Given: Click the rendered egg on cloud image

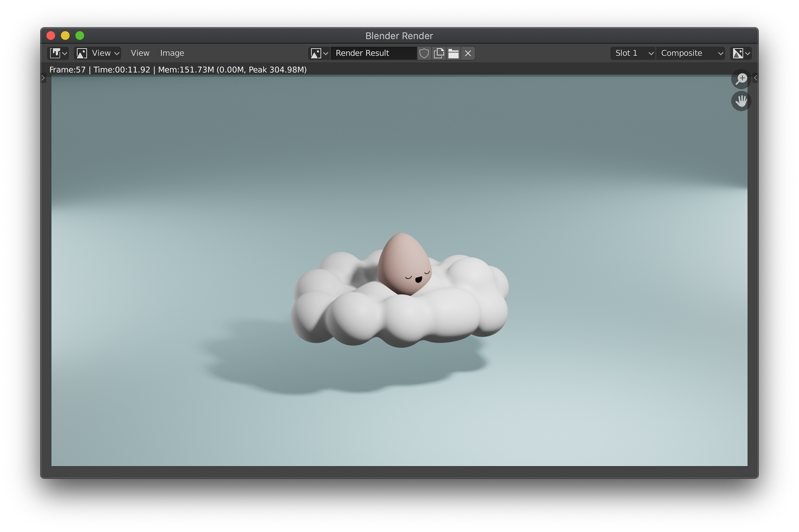Looking at the screenshot, I should 399,271.
